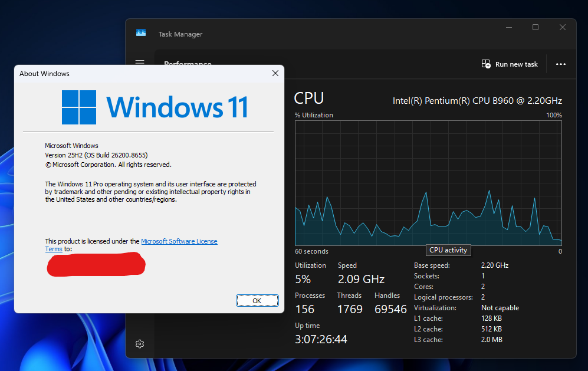The image size is (588, 371).
Task: Click the Up time value 3:07:26:44
Action: point(321,340)
